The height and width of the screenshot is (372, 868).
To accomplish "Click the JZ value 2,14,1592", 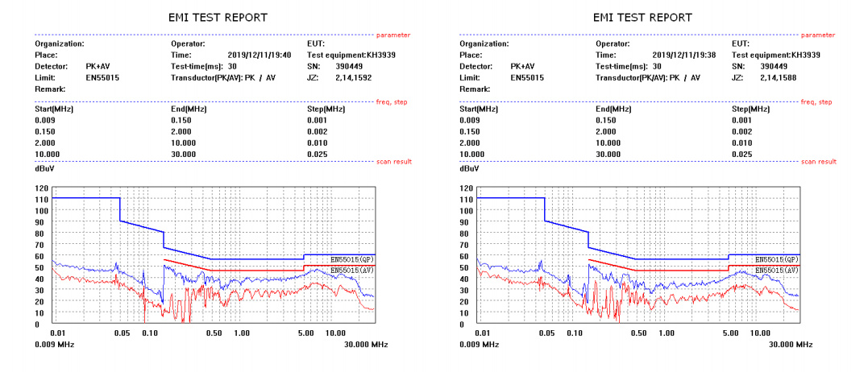I will coord(353,77).
